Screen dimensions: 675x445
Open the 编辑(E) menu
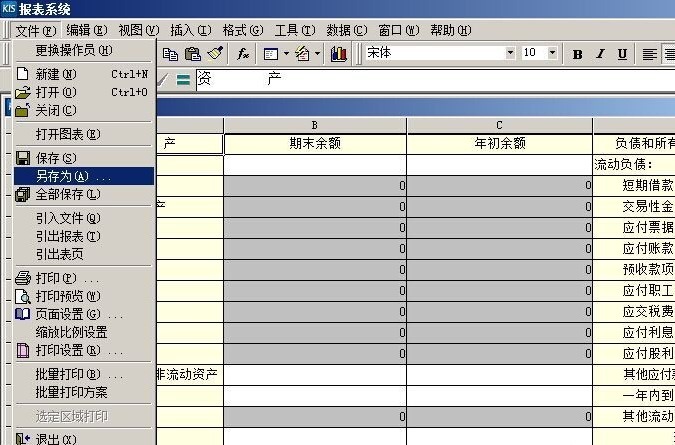[87, 30]
